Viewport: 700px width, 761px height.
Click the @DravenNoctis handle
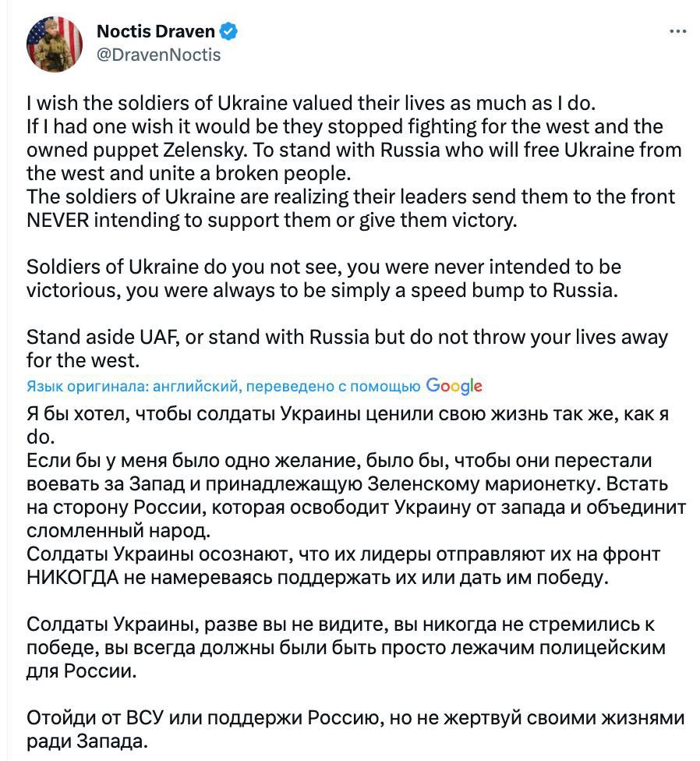[x=158, y=55]
